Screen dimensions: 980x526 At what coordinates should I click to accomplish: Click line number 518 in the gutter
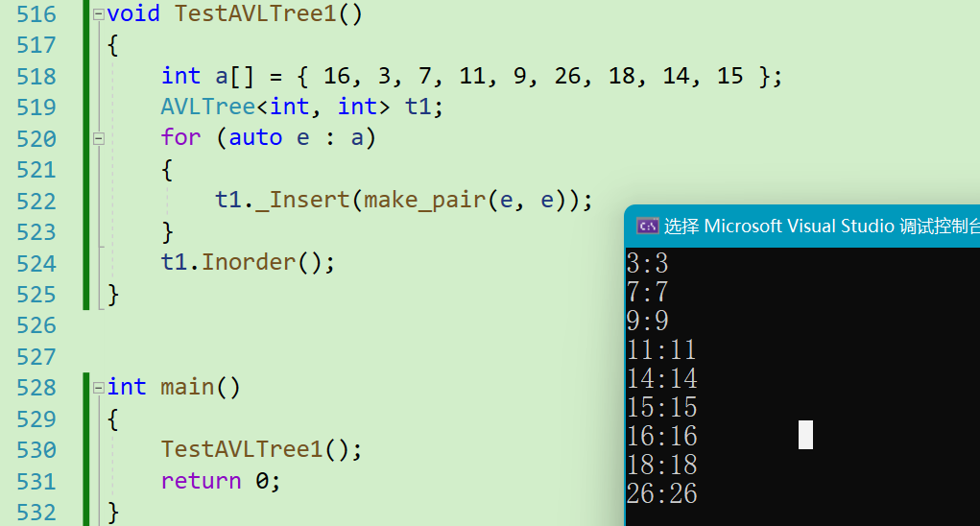click(36, 76)
